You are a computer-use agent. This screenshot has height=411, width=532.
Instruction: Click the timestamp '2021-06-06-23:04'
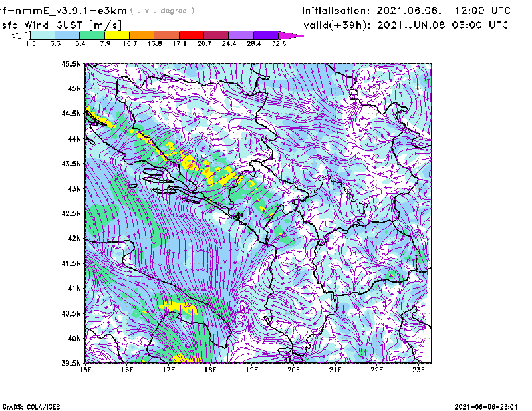pos(486,407)
